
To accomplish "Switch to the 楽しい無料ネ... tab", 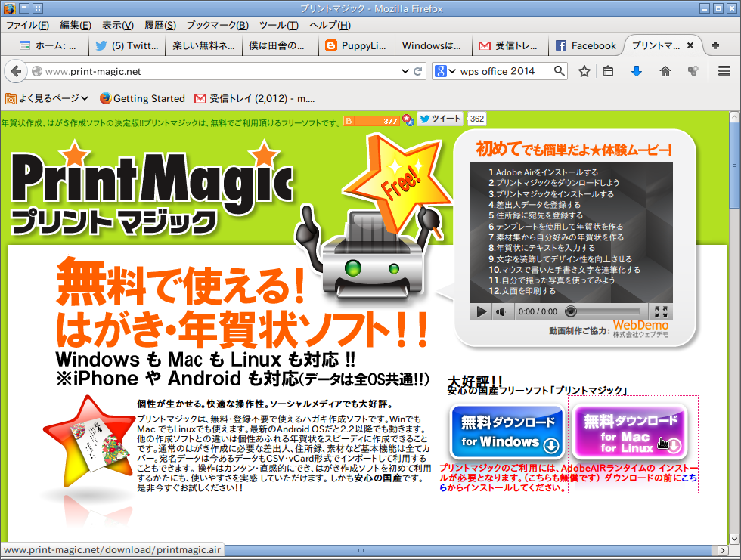I will coord(203,46).
